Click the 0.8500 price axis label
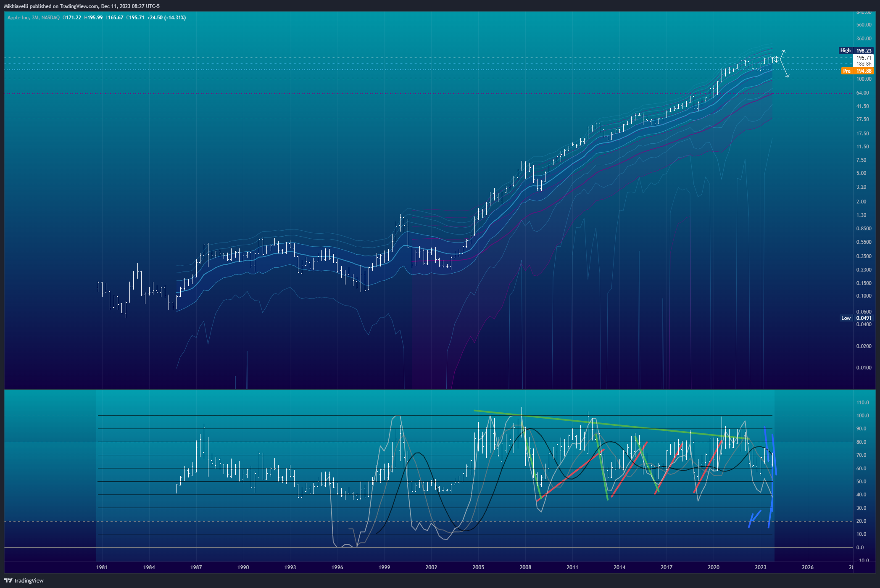 (864, 229)
